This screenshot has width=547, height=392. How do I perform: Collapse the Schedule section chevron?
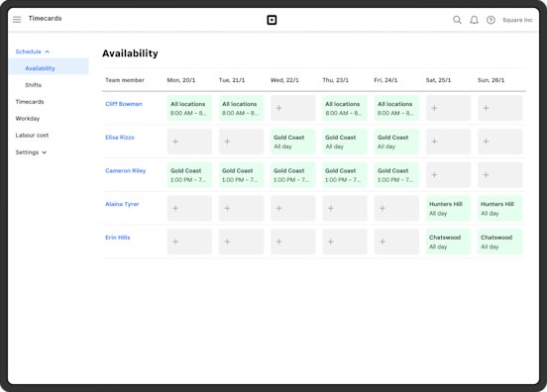(48, 51)
